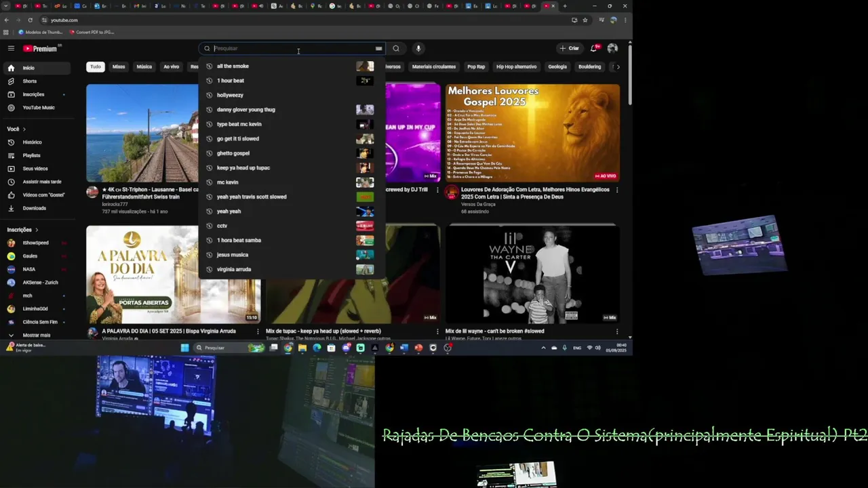This screenshot has width=868, height=488.
Task: Select the Mixes filter chip
Action: pos(119,66)
